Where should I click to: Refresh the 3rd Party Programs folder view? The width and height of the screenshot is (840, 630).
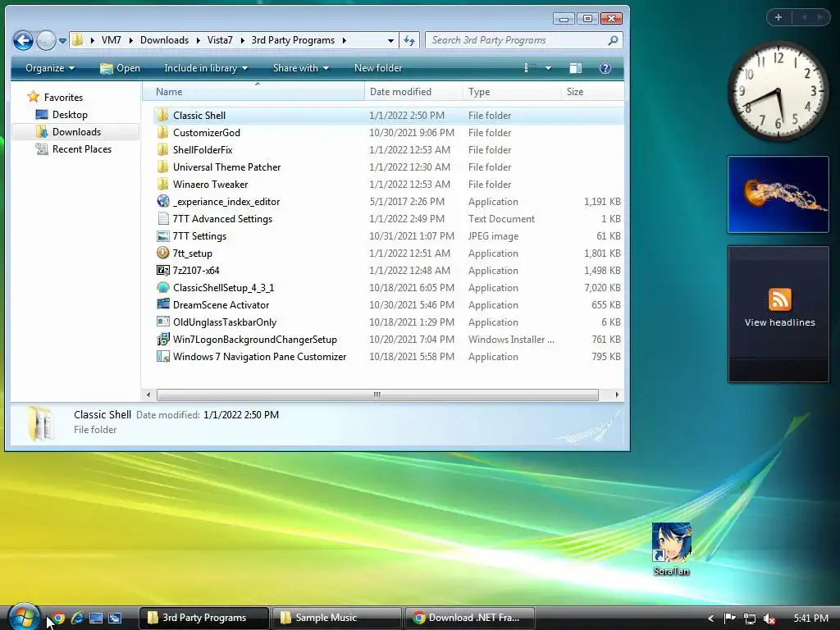(x=409, y=40)
